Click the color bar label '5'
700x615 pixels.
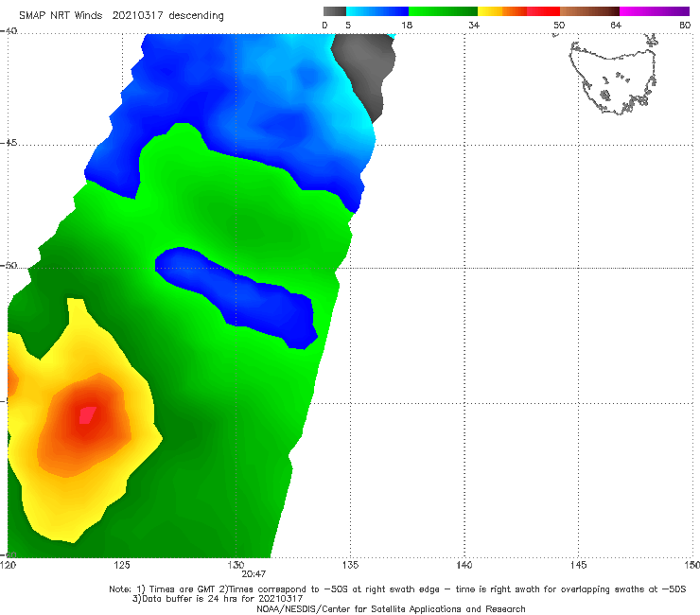click(348, 25)
